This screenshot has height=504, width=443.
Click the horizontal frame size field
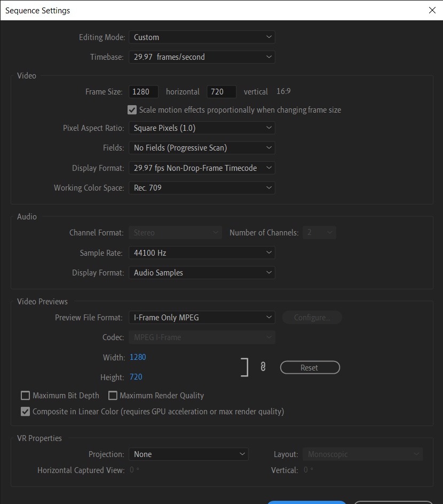pos(144,92)
